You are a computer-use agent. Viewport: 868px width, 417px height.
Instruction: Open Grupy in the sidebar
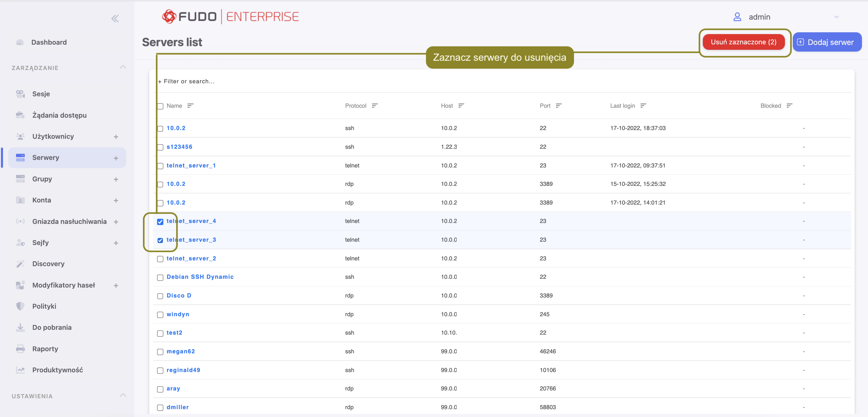(42, 179)
